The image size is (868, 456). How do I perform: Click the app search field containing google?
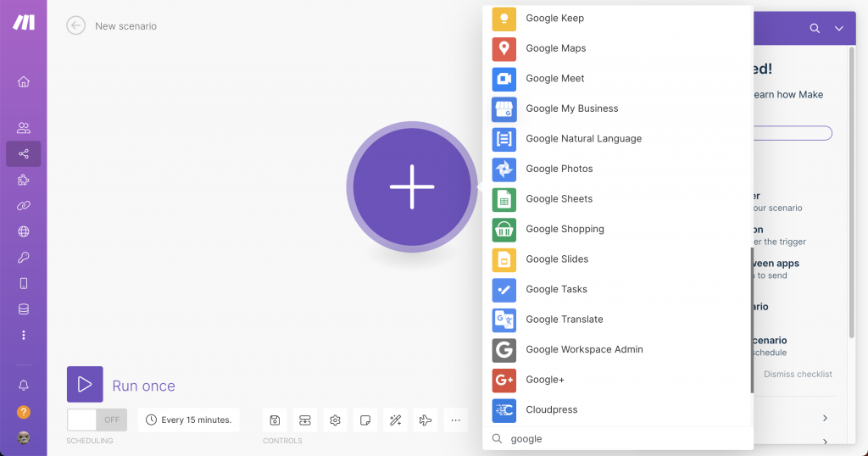(618, 439)
